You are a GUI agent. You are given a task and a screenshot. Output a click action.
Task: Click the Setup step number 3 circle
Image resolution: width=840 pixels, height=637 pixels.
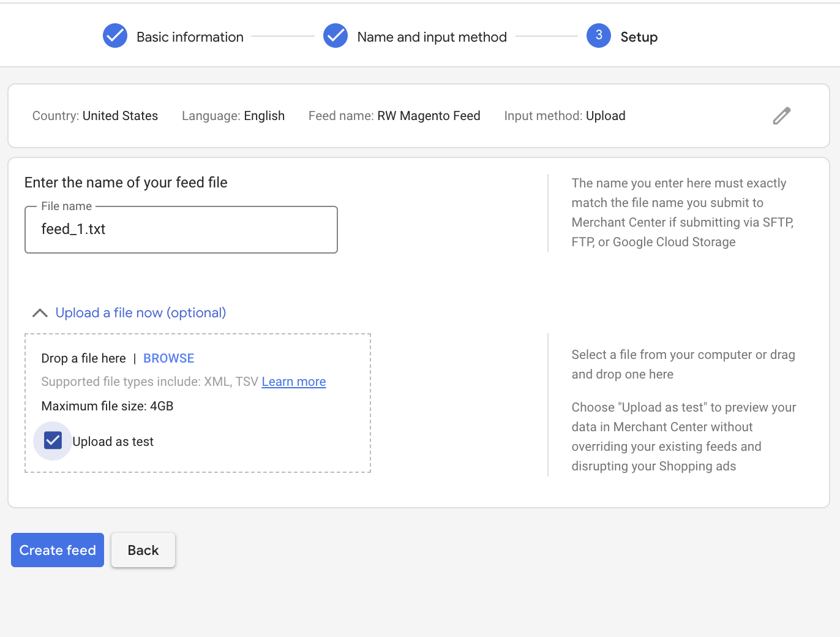[599, 36]
